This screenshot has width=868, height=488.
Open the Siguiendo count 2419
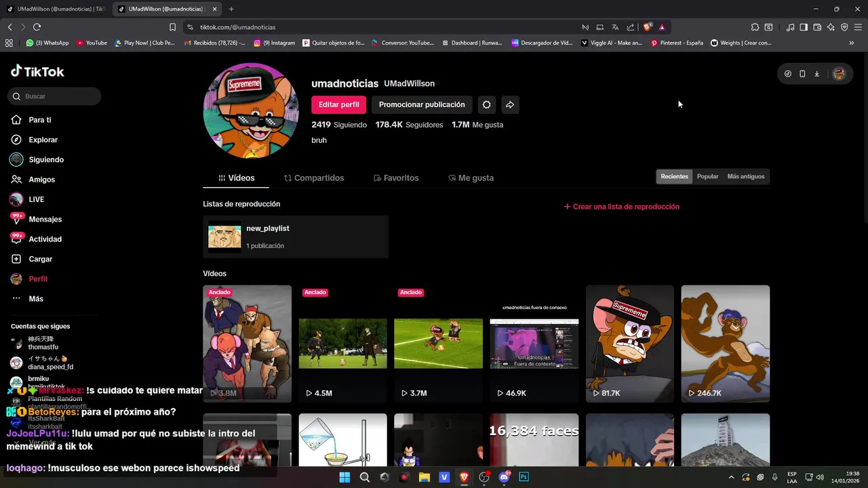click(339, 125)
